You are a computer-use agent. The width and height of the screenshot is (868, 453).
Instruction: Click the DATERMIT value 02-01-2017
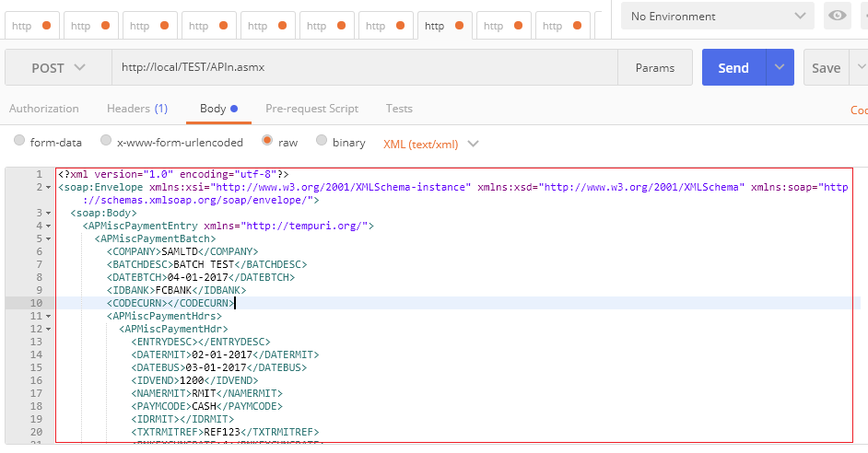click(x=222, y=354)
